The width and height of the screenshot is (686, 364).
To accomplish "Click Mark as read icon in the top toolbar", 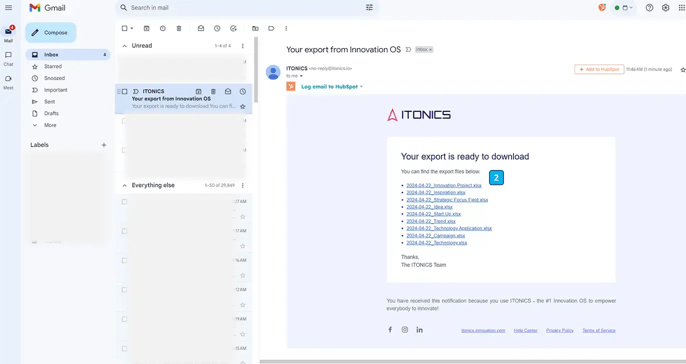I will coord(201,28).
